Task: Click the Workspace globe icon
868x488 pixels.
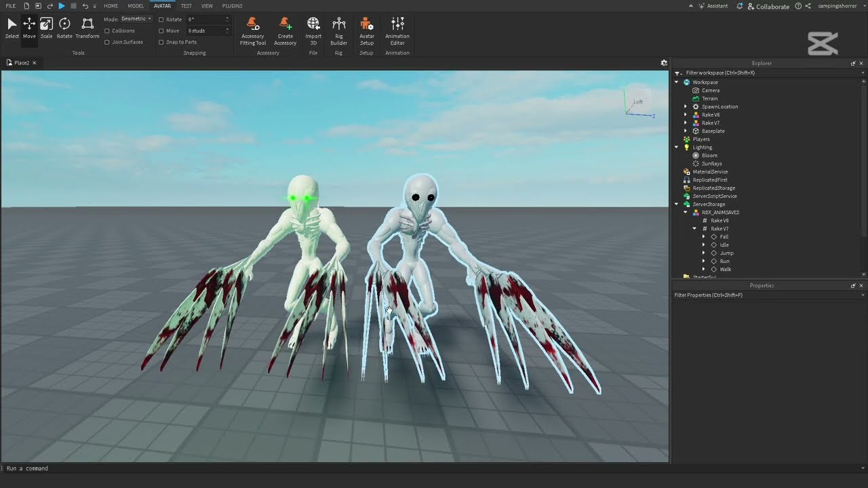Action: tap(687, 82)
